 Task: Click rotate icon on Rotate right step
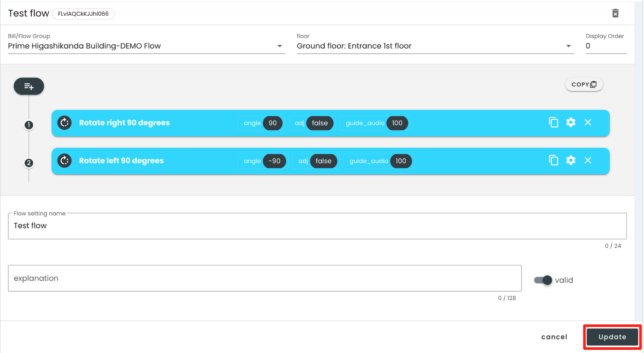(x=64, y=123)
